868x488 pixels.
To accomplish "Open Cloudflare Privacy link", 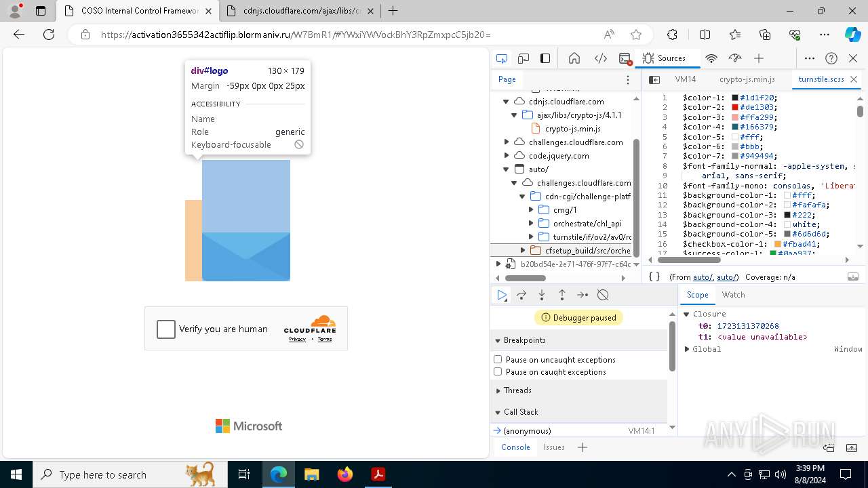I will pos(297,339).
